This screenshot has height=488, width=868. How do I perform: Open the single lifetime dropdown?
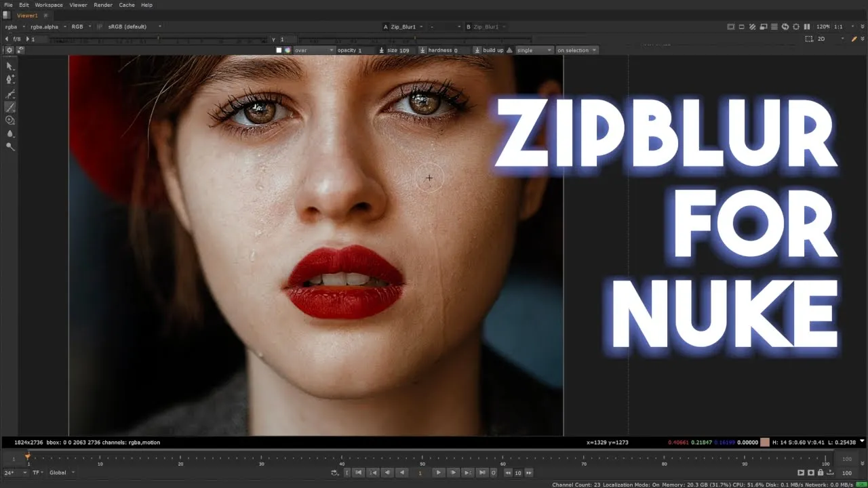pyautogui.click(x=534, y=50)
